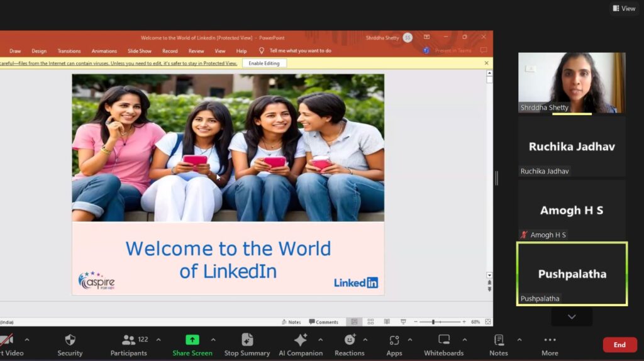Open the Apps icon in Zoom toolbar
644x361 pixels.
pos(394,340)
